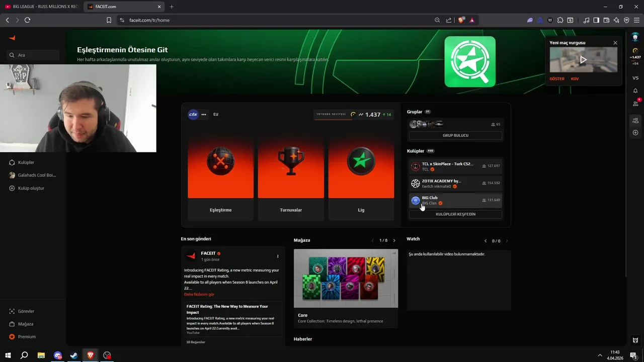Click the address bar URL

(149, 20)
